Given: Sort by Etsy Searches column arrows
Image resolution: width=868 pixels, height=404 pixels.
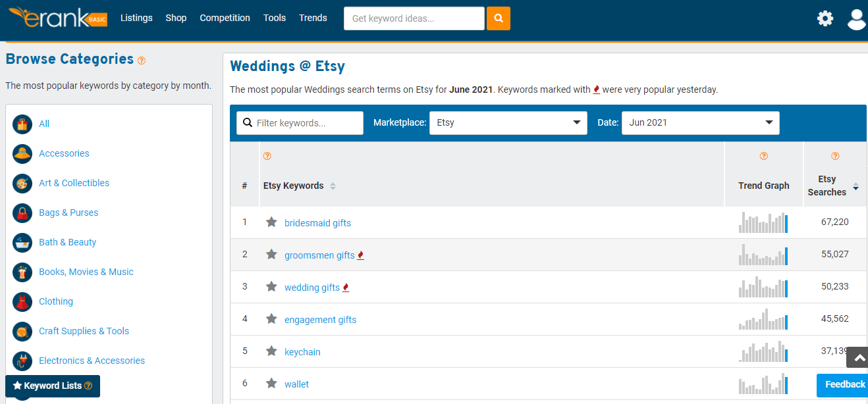Looking at the screenshot, I should point(855,187).
